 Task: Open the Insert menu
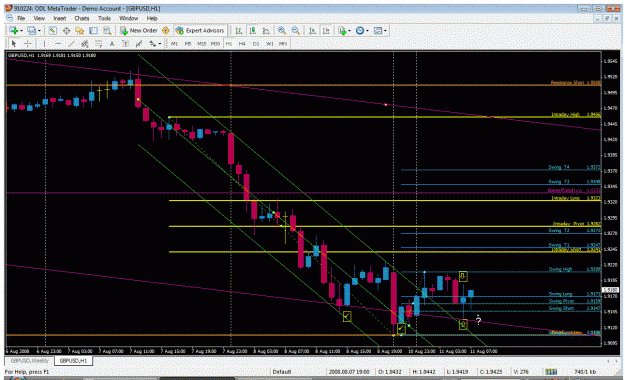click(x=60, y=18)
